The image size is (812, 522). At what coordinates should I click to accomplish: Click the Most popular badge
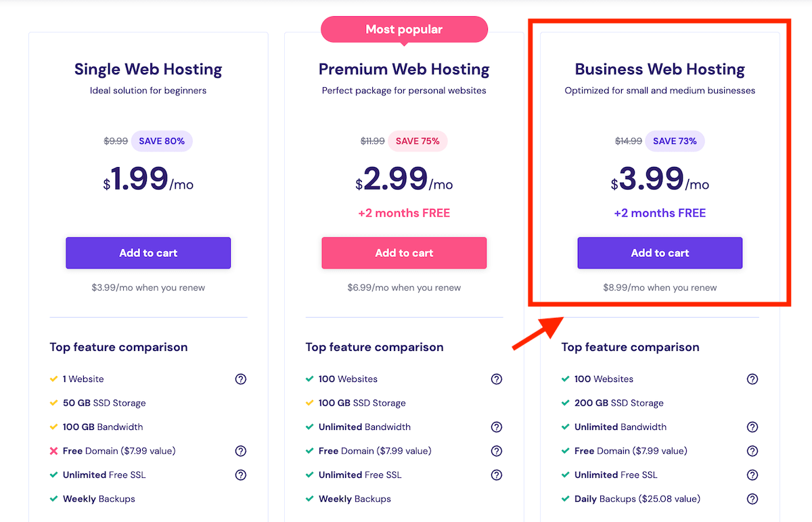[x=404, y=30]
